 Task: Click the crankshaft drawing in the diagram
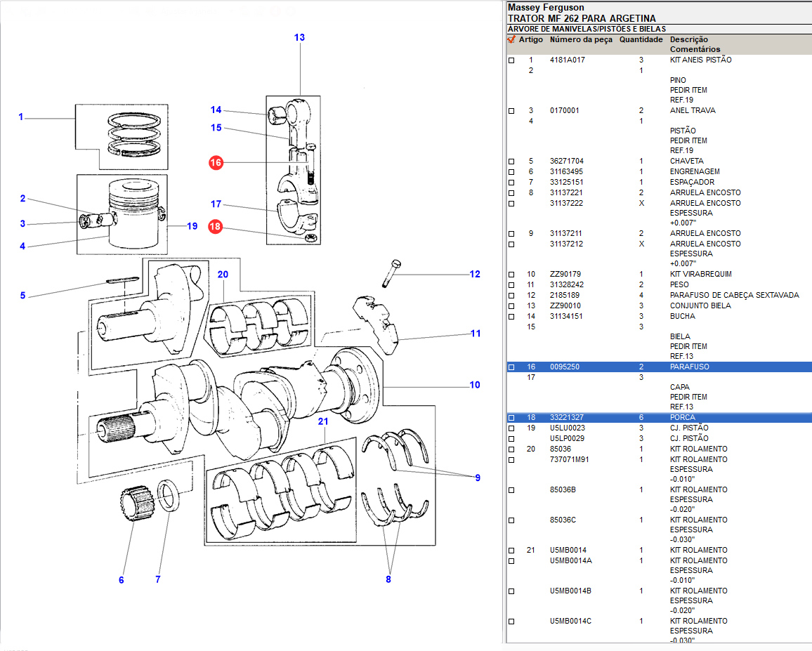(x=267, y=400)
